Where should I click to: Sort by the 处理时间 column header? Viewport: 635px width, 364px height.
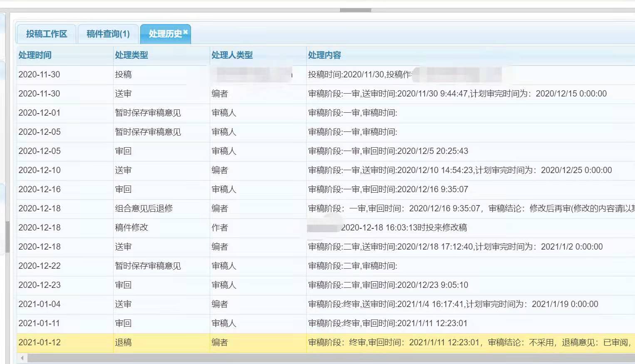(35, 55)
